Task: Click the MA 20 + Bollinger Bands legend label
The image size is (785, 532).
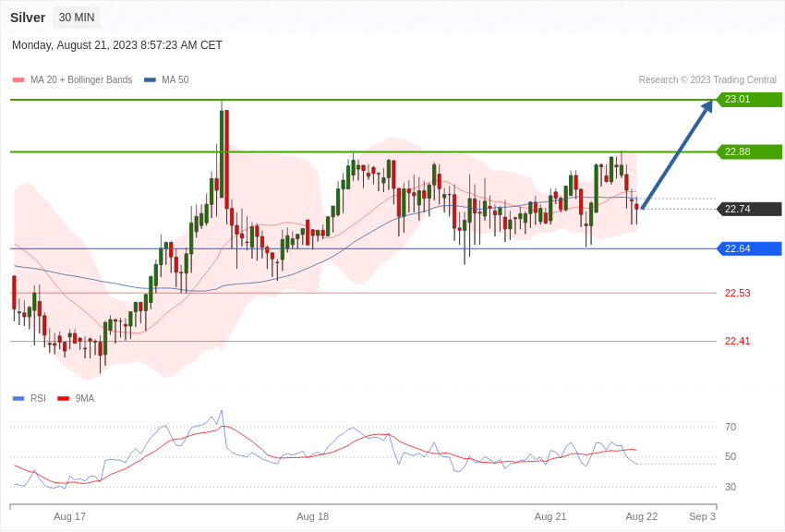Action: click(81, 79)
